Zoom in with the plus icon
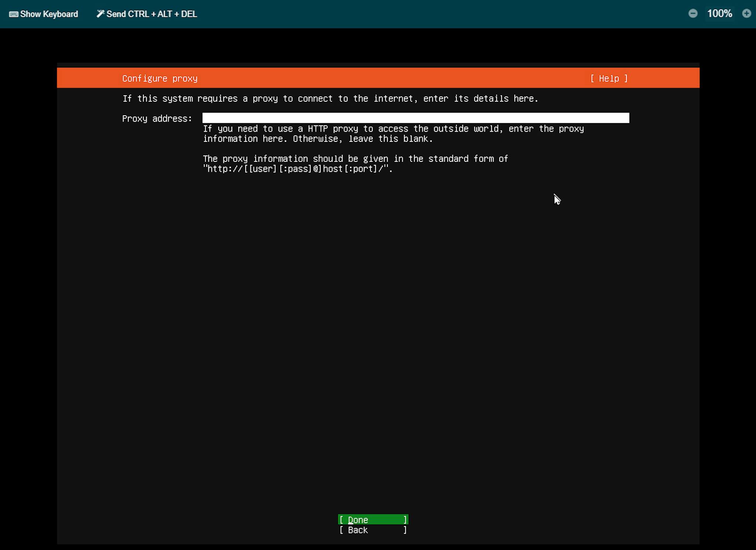 pyautogui.click(x=746, y=14)
